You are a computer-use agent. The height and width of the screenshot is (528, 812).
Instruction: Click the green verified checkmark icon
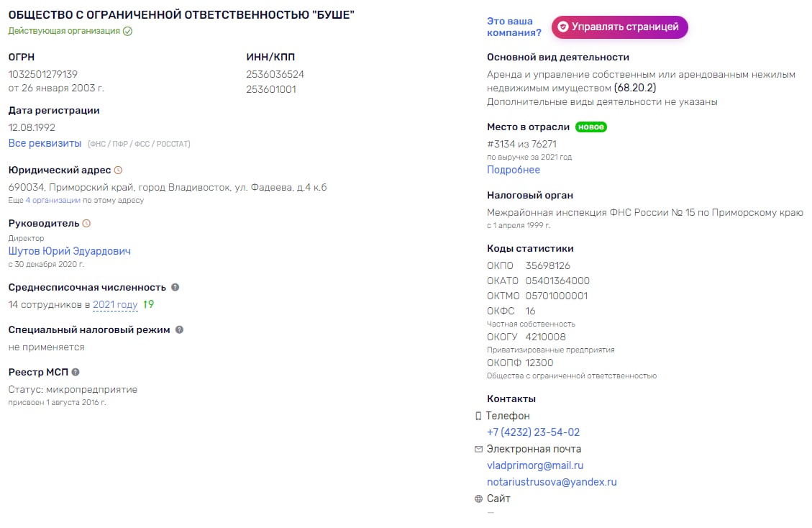127,31
